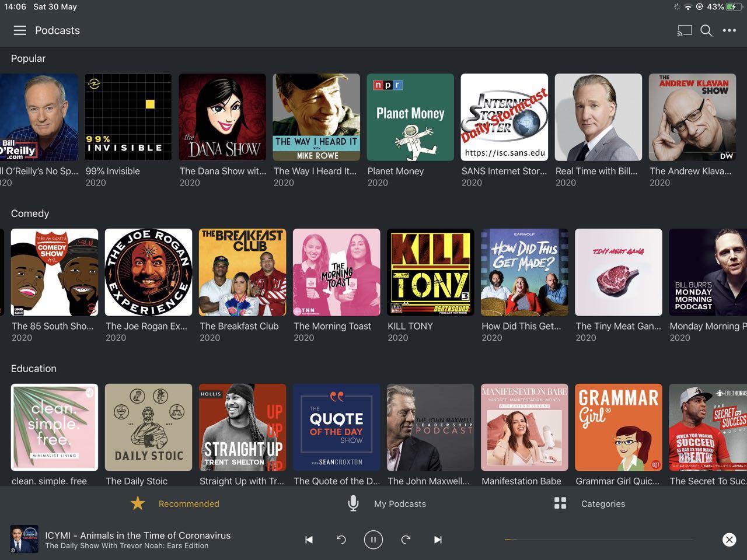Screen dimensions: 747x560
Task: Open The 85 South Show cover
Action: click(54, 272)
